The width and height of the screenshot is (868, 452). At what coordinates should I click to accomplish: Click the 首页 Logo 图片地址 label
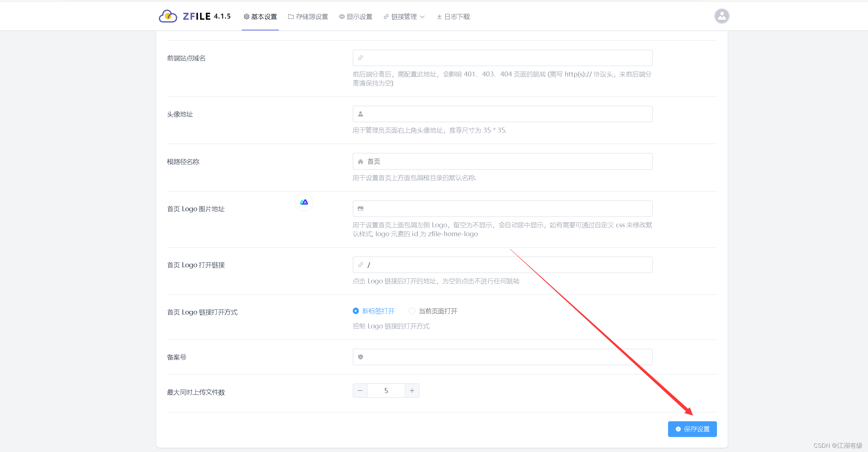(196, 209)
